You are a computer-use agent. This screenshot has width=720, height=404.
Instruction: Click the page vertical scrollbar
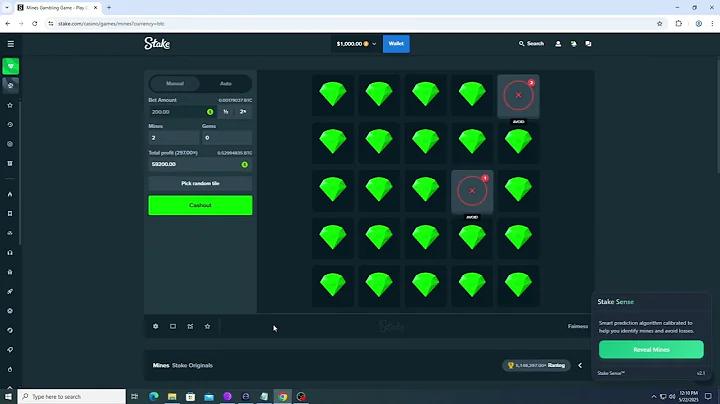coord(717,115)
